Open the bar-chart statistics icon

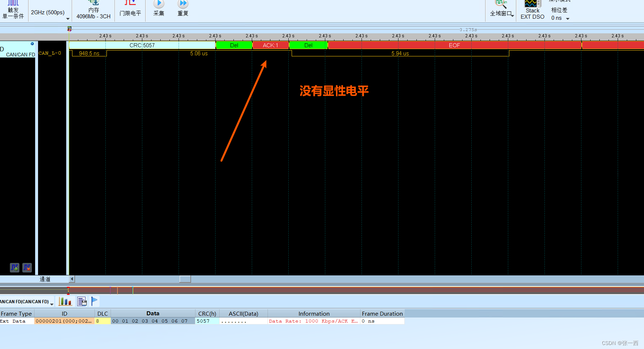(x=65, y=301)
